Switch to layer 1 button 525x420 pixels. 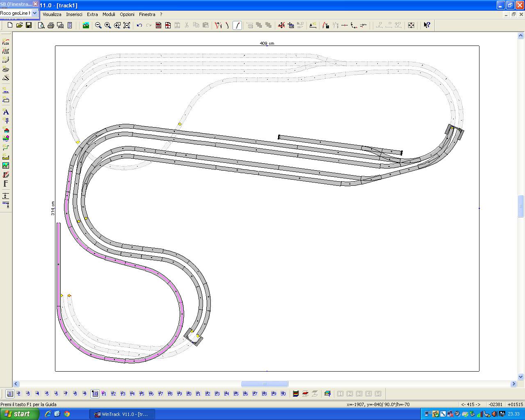[x=10, y=394]
